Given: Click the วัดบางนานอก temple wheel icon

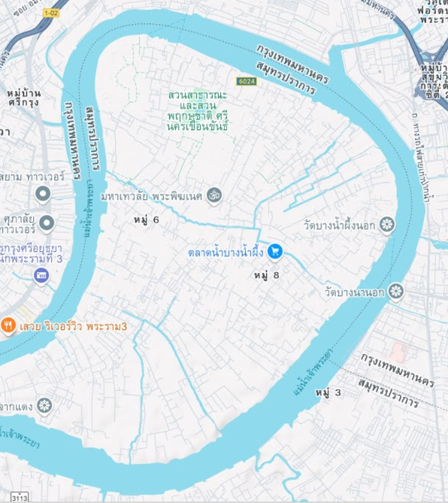Looking at the screenshot, I should point(396,292).
